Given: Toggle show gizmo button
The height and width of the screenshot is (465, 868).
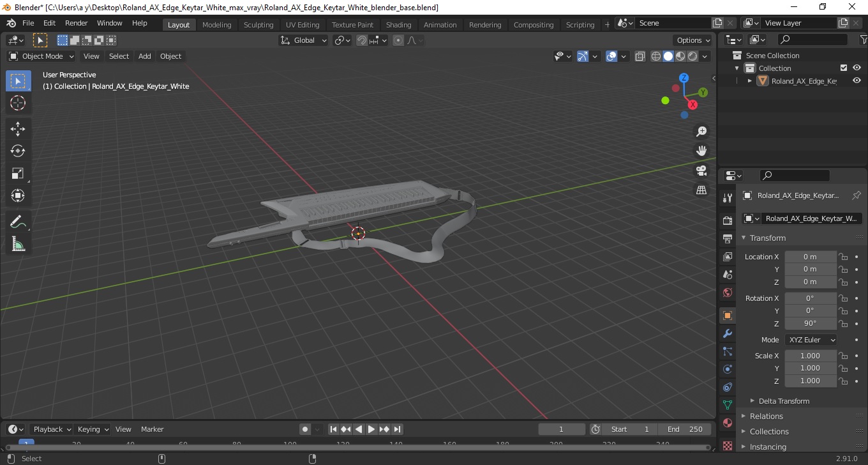Looking at the screenshot, I should coord(583,56).
